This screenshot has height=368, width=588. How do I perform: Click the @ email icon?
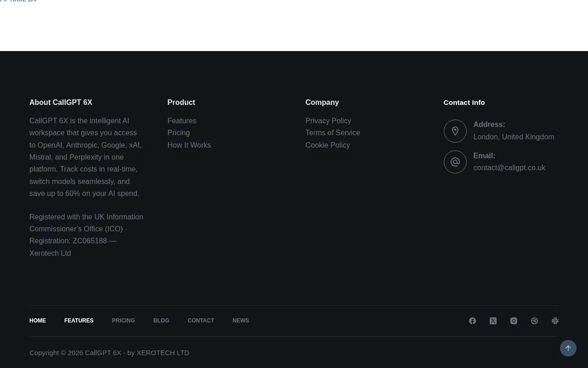pyautogui.click(x=455, y=162)
